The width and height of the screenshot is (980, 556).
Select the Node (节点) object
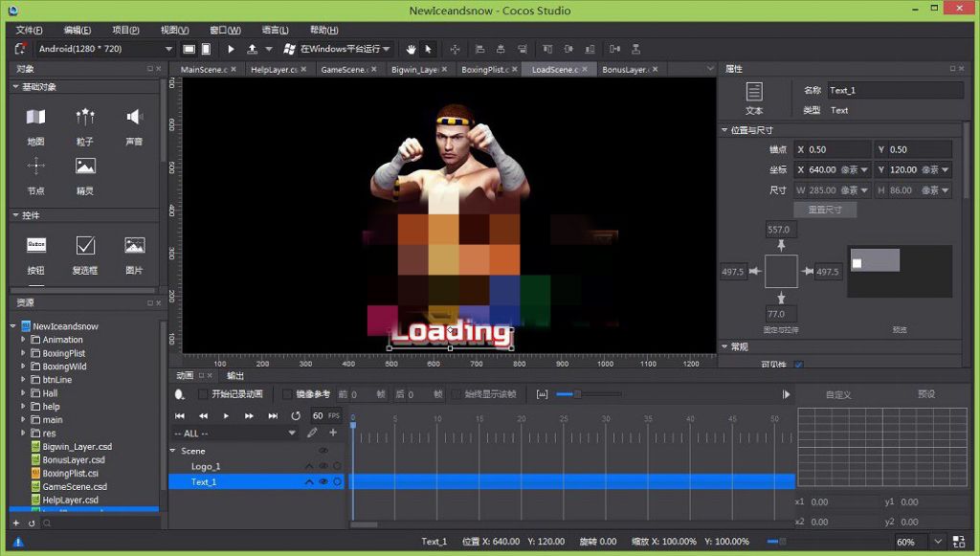(35, 176)
